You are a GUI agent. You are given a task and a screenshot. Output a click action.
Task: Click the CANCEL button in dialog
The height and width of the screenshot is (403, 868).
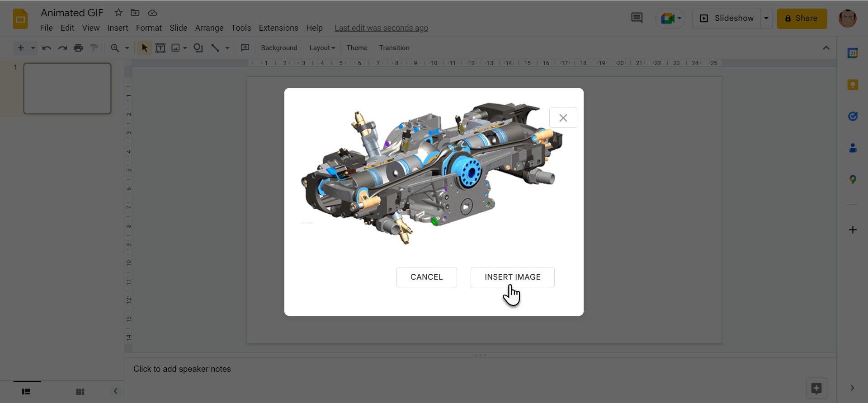tap(426, 277)
